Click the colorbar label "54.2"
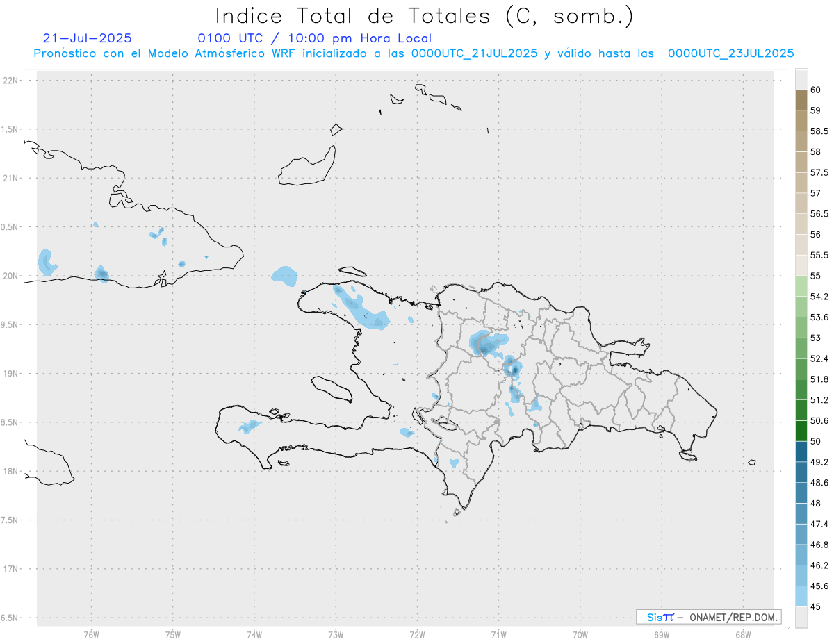834x644 pixels. pos(819,297)
